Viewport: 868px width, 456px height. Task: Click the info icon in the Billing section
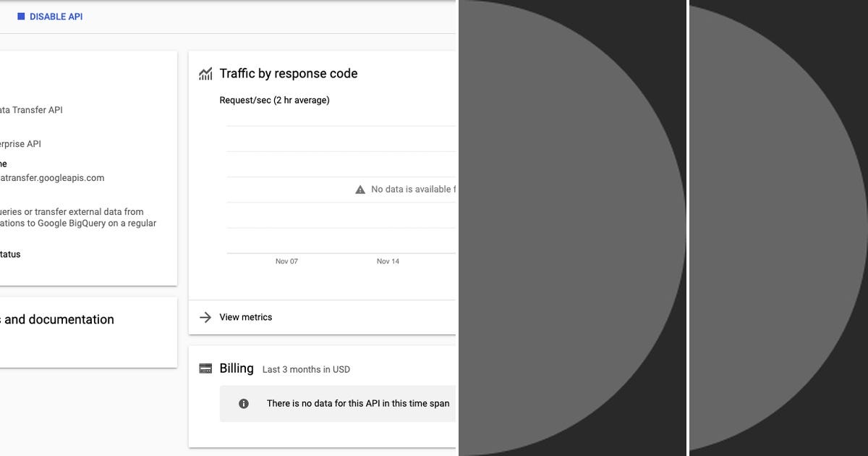tap(243, 403)
